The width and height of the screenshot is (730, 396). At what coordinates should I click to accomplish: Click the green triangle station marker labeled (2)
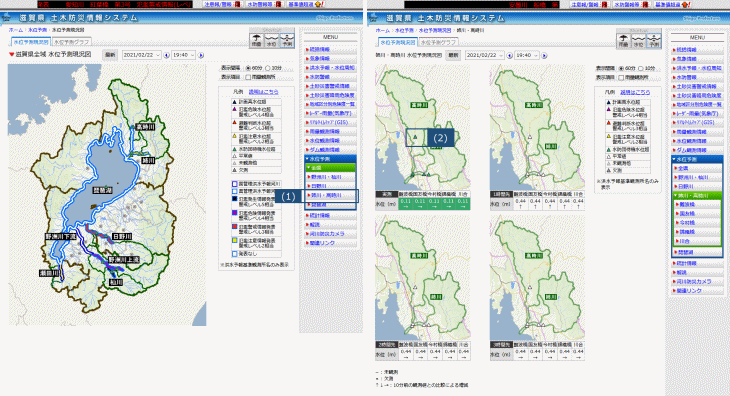[415, 137]
